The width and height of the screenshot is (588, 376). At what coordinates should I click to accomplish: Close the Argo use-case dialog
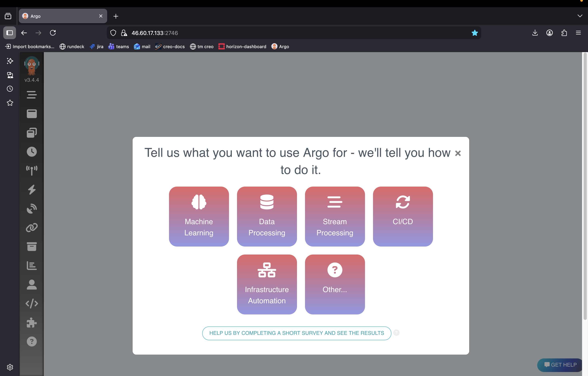tap(458, 153)
